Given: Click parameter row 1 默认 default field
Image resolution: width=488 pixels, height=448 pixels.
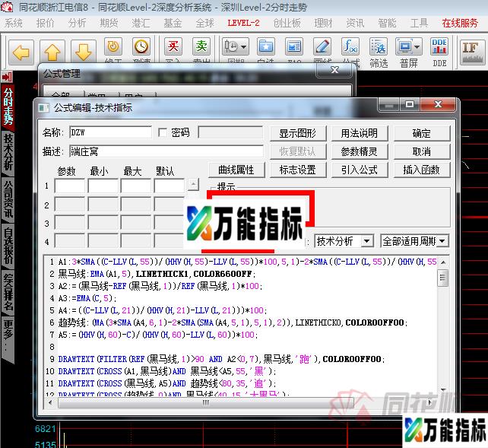Looking at the screenshot, I should (170, 186).
